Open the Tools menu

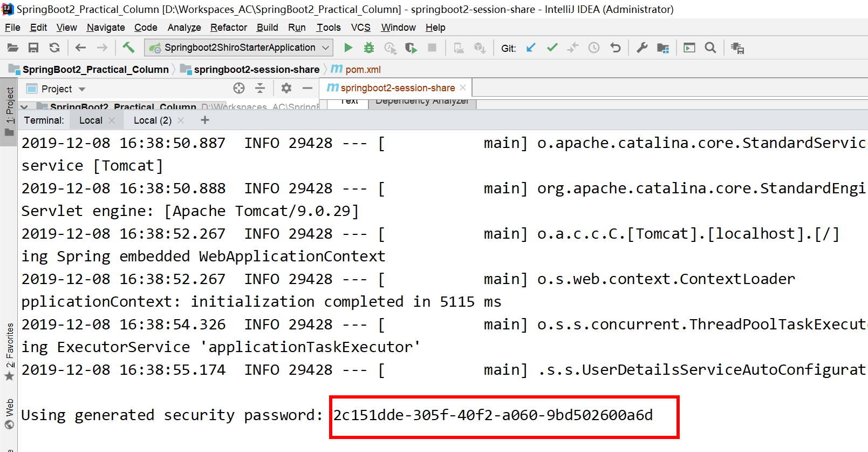[329, 28]
